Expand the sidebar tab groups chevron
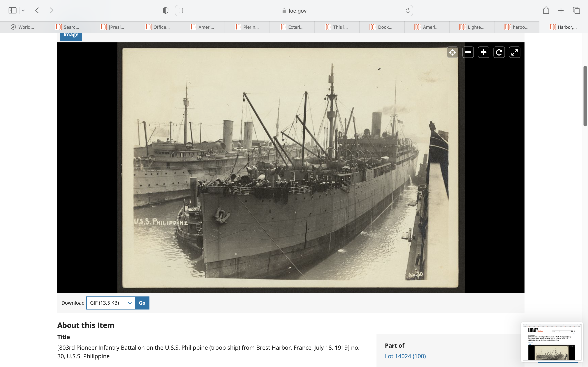The image size is (588, 367). 23,10
